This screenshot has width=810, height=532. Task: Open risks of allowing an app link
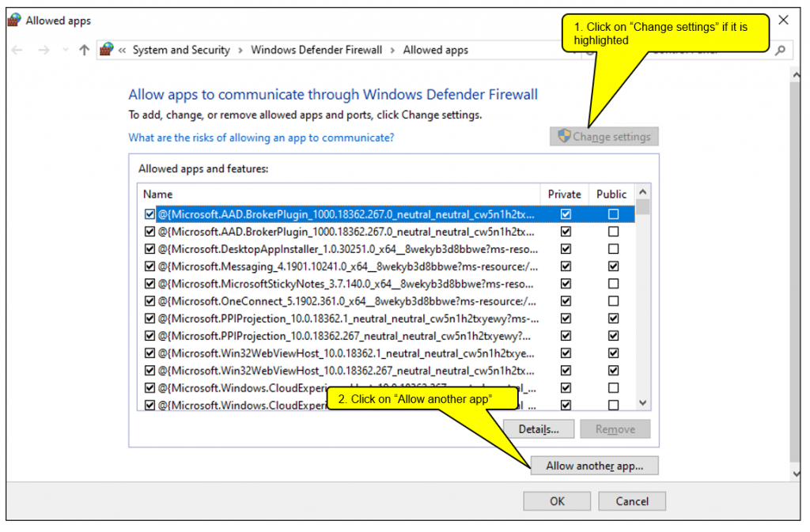(261, 138)
